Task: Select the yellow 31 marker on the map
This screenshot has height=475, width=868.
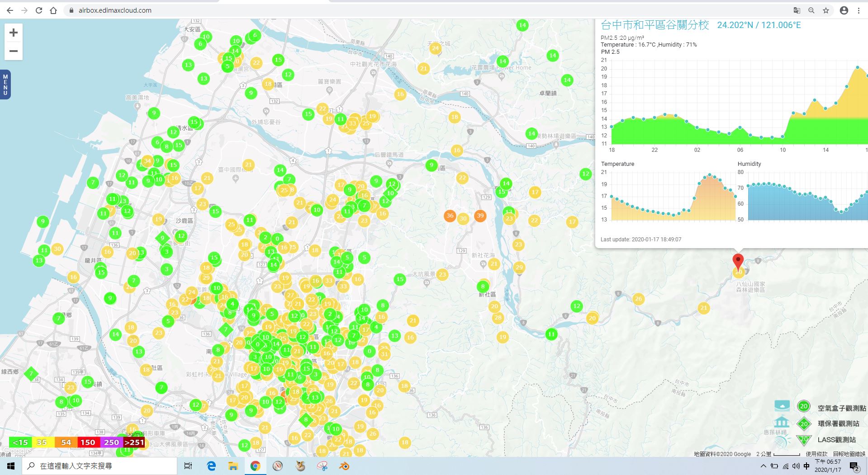Action: coord(384,354)
